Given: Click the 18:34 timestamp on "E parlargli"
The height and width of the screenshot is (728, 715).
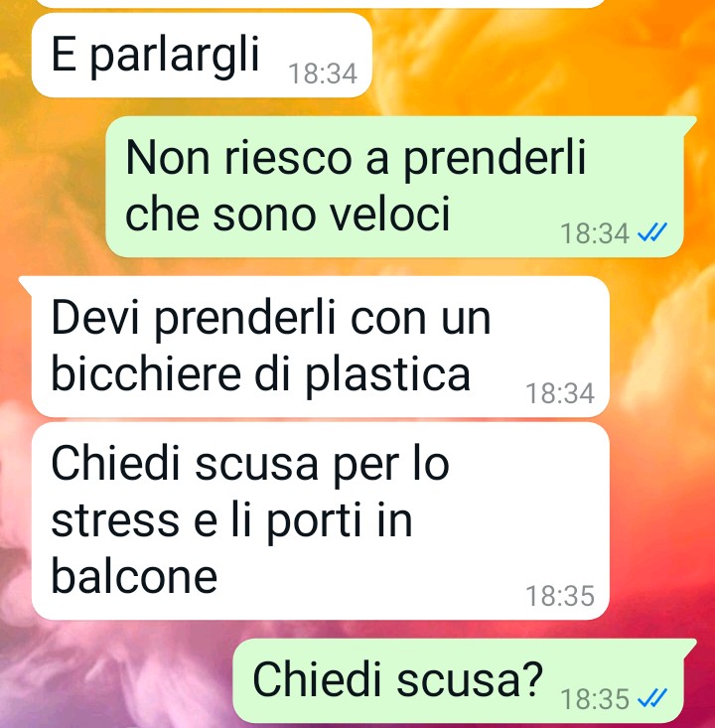Looking at the screenshot, I should 323,73.
